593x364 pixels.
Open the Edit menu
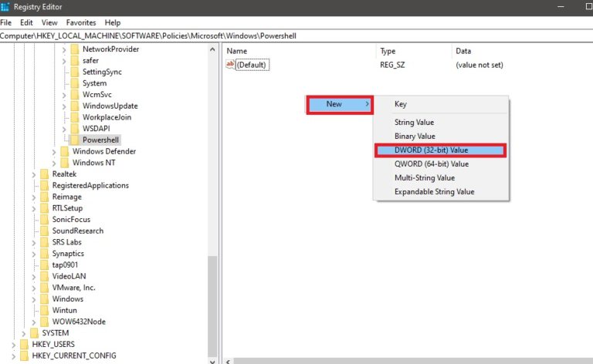(26, 23)
